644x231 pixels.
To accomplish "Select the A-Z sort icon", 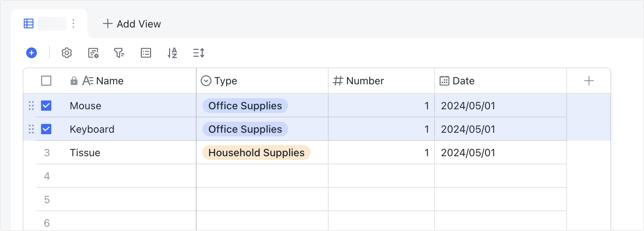I will click(x=172, y=53).
